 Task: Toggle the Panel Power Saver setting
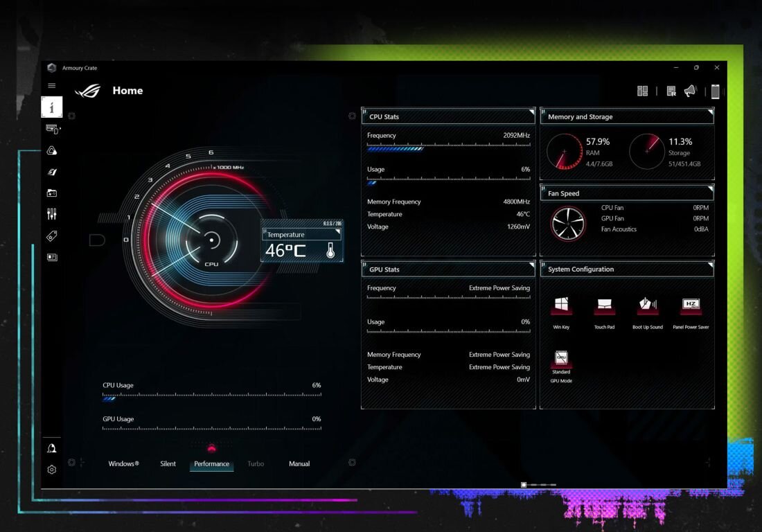pos(691,305)
